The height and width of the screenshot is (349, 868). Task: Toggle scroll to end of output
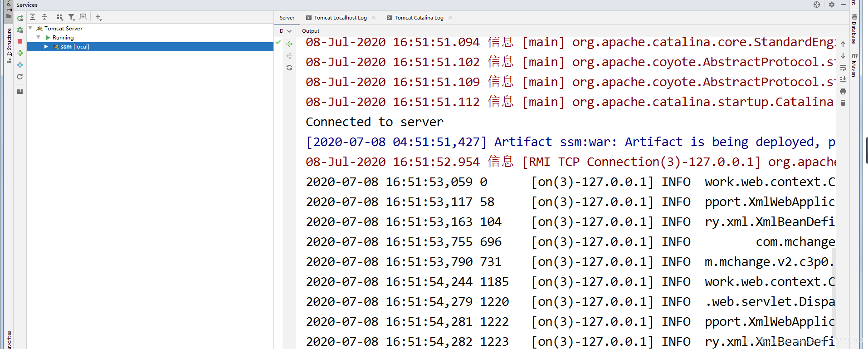point(843,79)
